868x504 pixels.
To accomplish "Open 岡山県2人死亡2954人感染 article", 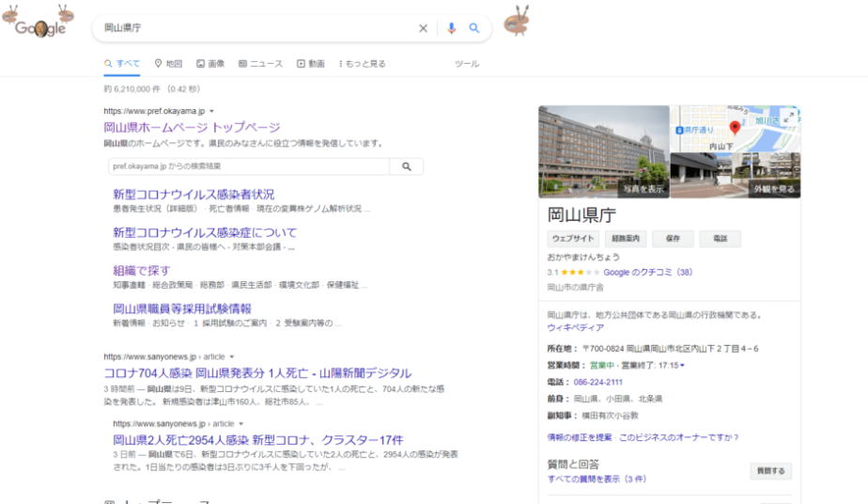I will [x=258, y=440].
